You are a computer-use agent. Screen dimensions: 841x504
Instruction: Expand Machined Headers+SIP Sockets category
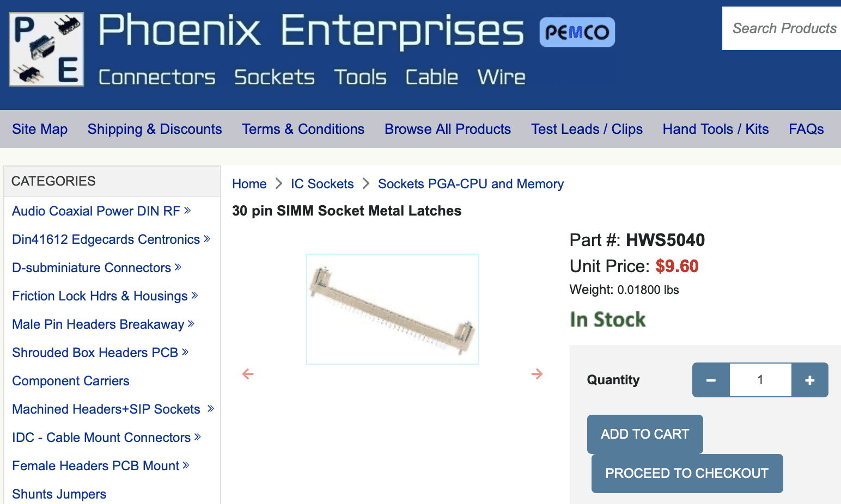point(211,409)
